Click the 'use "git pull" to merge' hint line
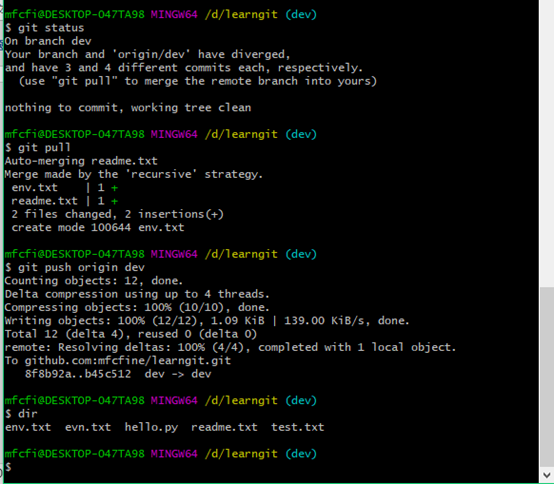This screenshot has width=554, height=484. point(198,81)
